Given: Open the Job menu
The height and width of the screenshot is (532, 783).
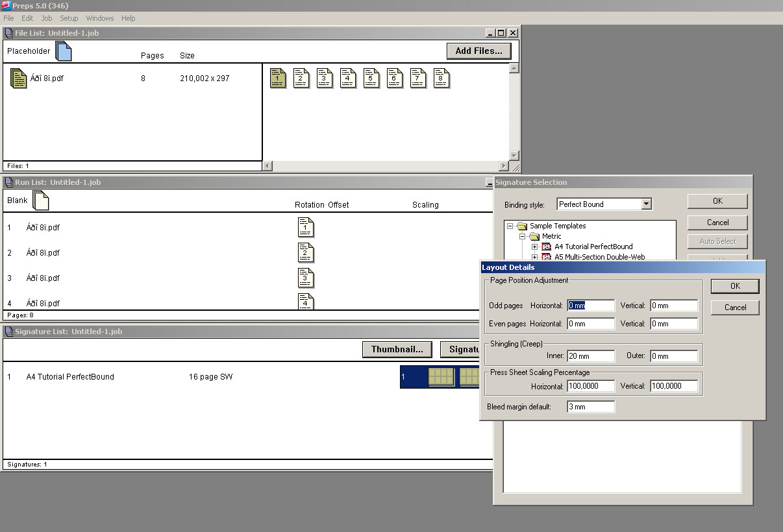Looking at the screenshot, I should coord(47,18).
